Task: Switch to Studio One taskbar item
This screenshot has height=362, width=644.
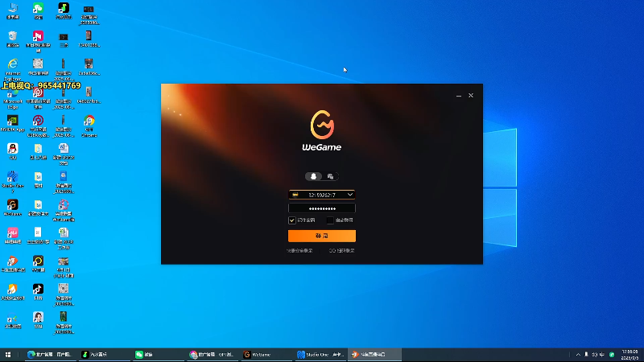Action: pyautogui.click(x=320, y=355)
